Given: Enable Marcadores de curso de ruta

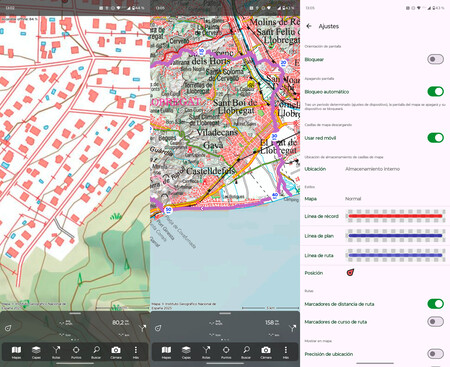Looking at the screenshot, I should coord(435,322).
